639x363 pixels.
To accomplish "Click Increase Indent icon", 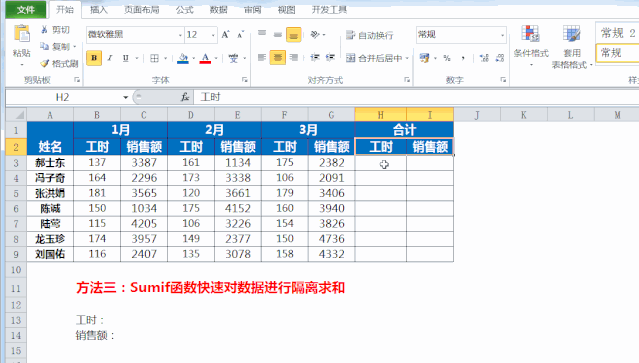I will coord(331,58).
